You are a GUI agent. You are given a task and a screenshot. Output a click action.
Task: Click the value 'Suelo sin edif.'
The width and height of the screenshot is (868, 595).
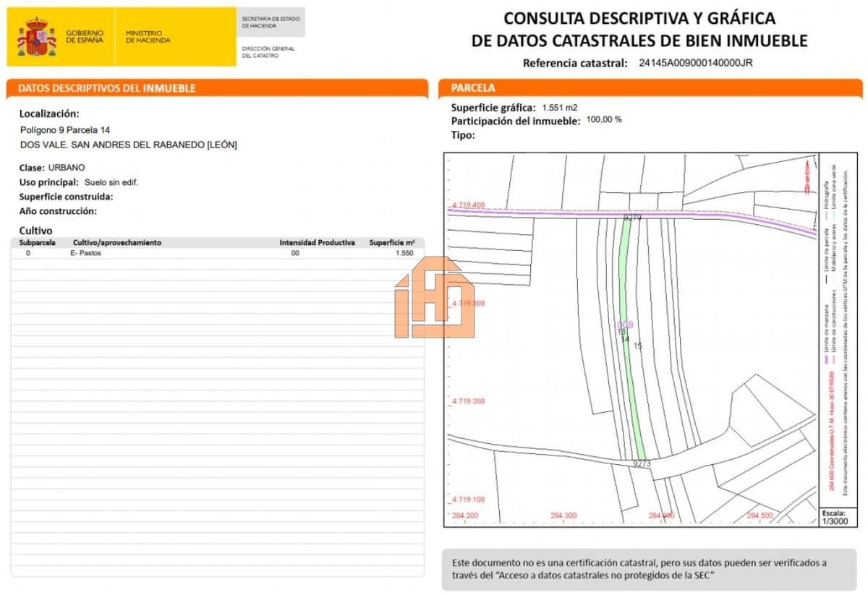(x=111, y=182)
